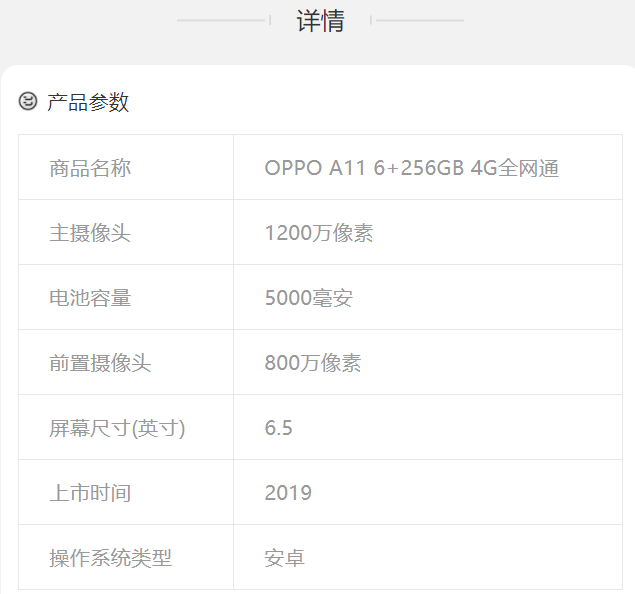
Task: Click the 电池容量 label cell
Action: [90, 298]
